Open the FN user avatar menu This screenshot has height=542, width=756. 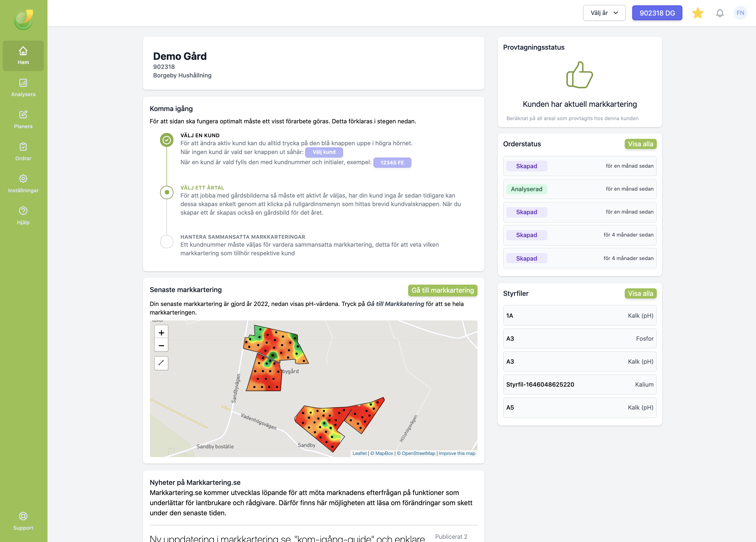(x=740, y=13)
